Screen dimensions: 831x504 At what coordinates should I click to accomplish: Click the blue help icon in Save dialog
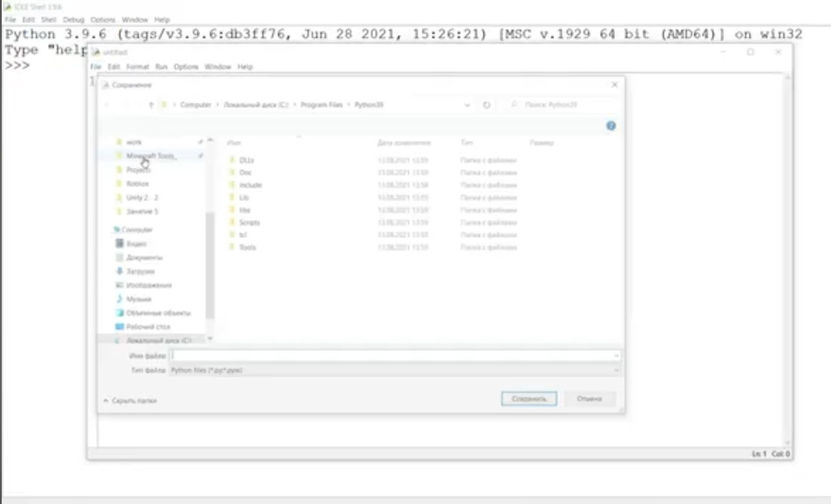[x=611, y=126]
